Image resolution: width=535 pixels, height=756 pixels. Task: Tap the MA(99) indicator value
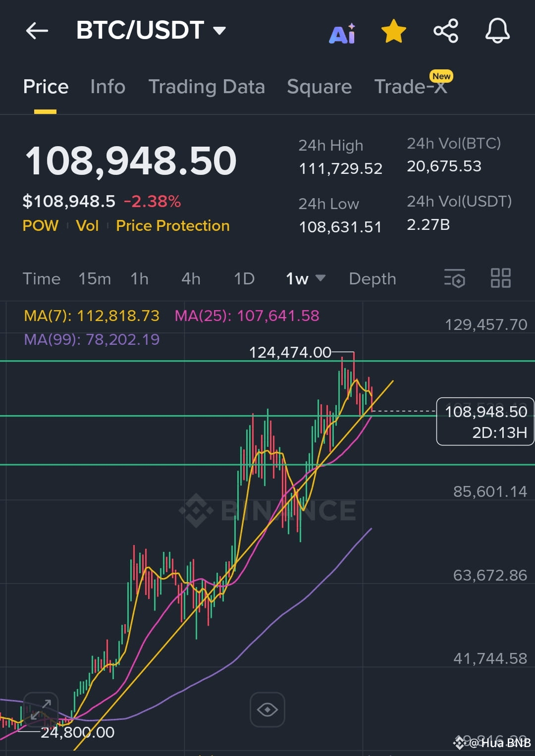92,340
